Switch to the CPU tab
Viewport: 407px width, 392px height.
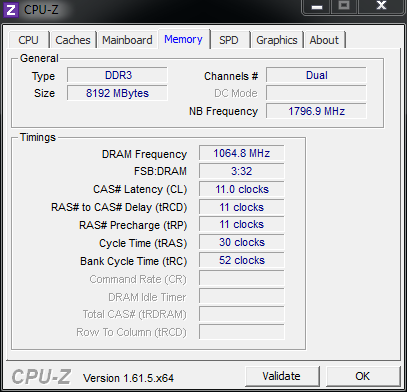(x=28, y=40)
